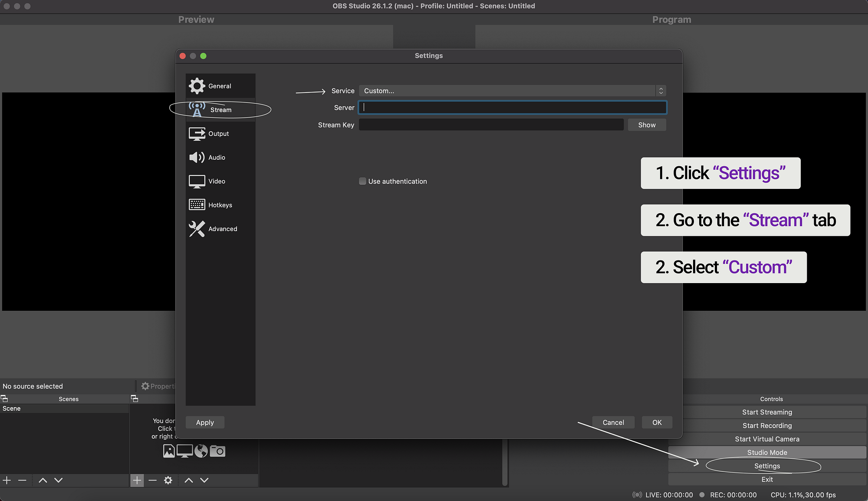Focus the Server input field
Screen dimensions: 868x501
click(x=512, y=108)
